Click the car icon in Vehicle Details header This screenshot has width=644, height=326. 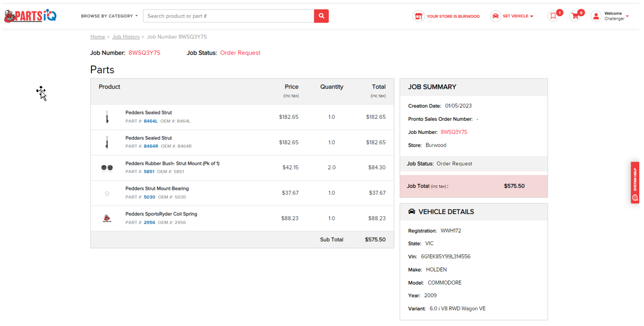[x=412, y=212]
